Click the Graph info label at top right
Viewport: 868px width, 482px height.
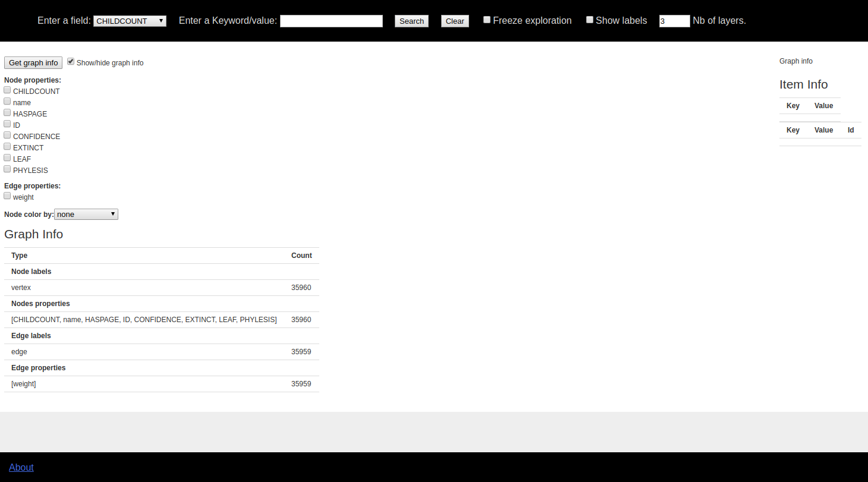(x=796, y=61)
